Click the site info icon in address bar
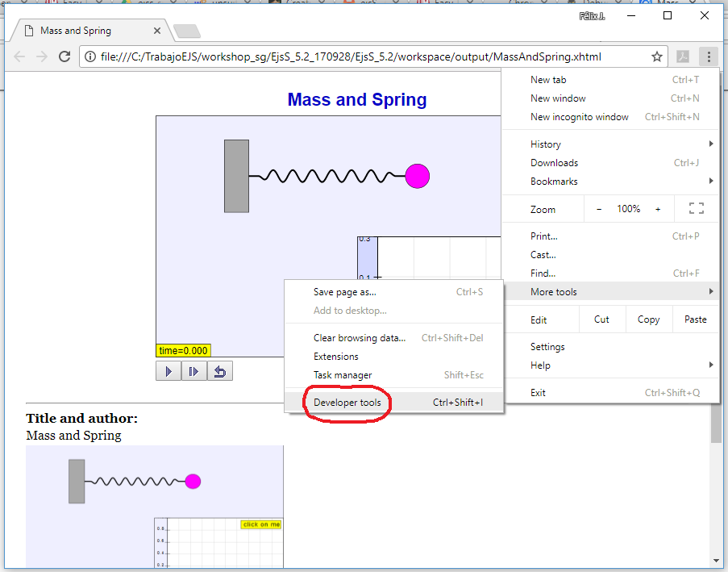Screen dimensions: 728x572 (90, 56)
